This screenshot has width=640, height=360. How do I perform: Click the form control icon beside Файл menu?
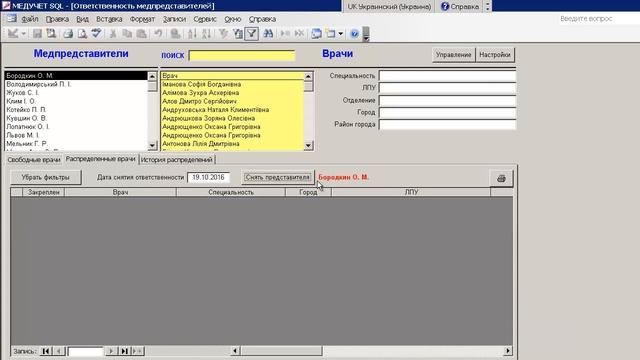12,19
